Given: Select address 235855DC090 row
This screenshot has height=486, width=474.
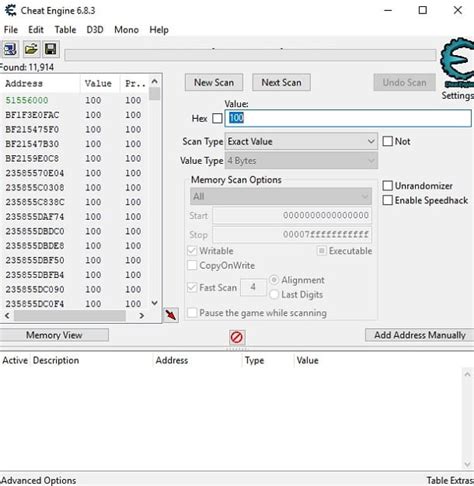Looking at the screenshot, I should 74,289.
